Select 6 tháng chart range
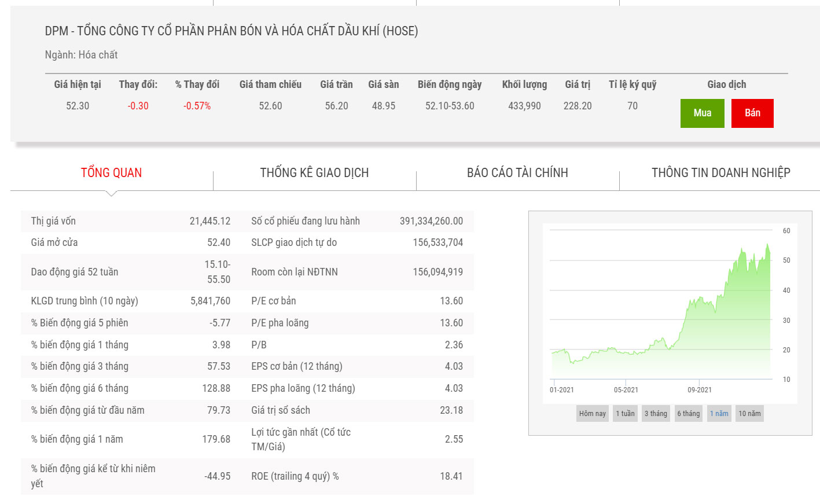This screenshot has height=504, width=820. point(689,413)
